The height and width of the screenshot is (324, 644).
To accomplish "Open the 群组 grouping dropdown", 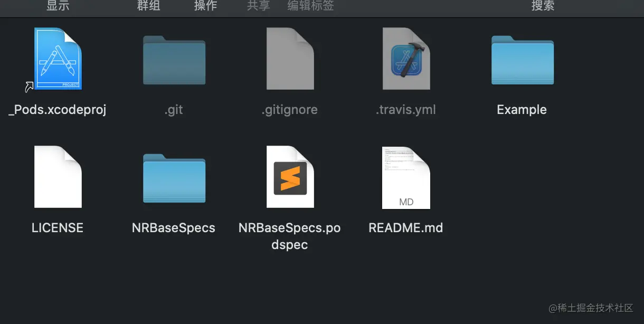I will [148, 7].
